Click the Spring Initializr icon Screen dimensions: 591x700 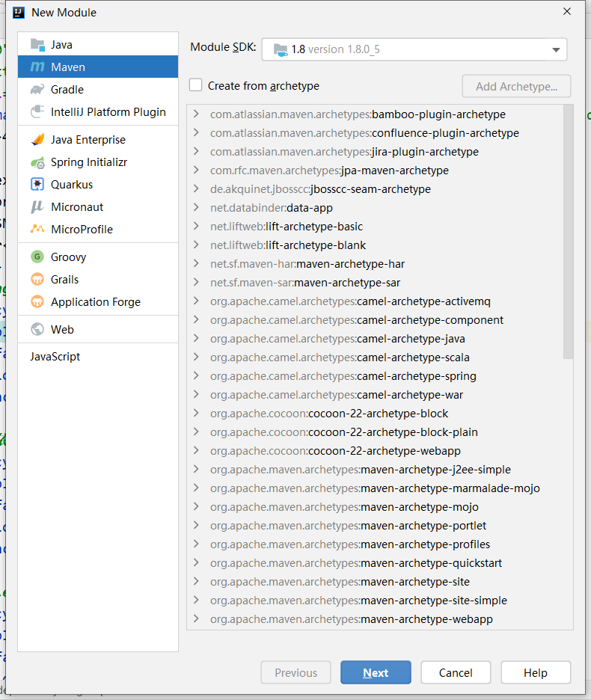[37, 162]
